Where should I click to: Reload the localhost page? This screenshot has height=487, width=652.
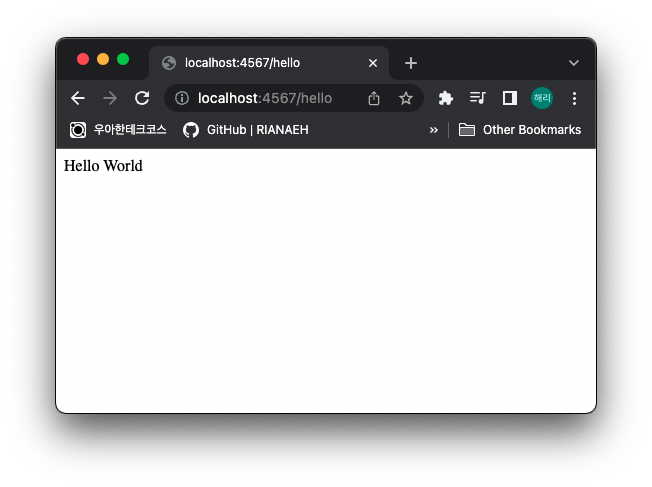click(x=142, y=99)
